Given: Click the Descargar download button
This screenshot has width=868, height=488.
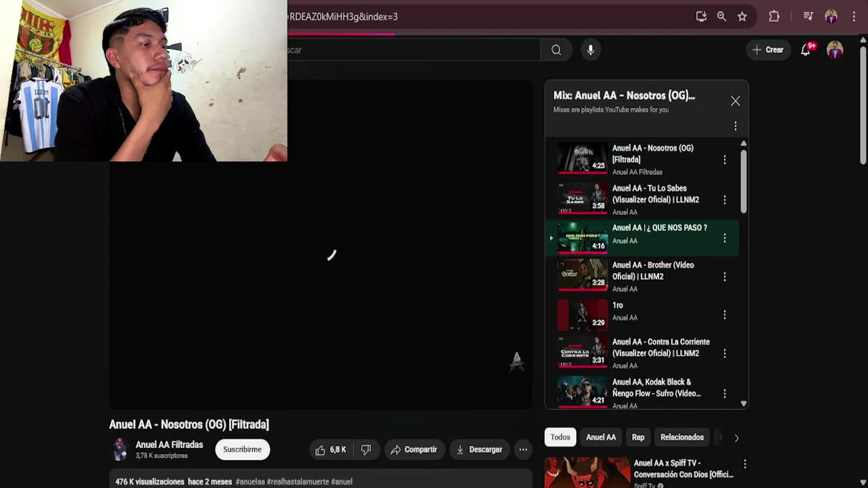Looking at the screenshot, I should coord(479,449).
